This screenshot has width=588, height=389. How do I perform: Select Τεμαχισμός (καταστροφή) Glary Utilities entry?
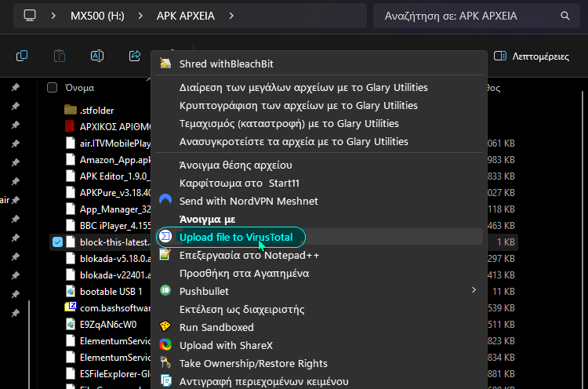point(319,123)
